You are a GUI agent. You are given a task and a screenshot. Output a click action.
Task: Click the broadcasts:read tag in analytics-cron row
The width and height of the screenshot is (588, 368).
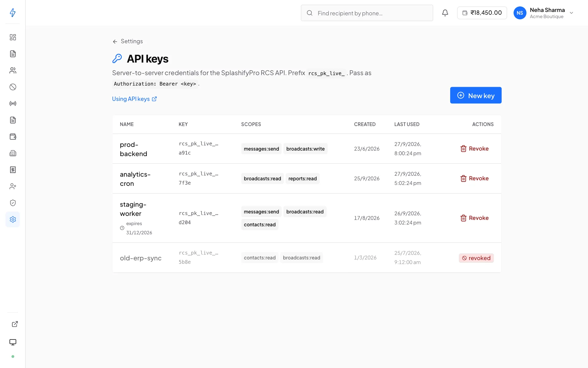(x=262, y=178)
